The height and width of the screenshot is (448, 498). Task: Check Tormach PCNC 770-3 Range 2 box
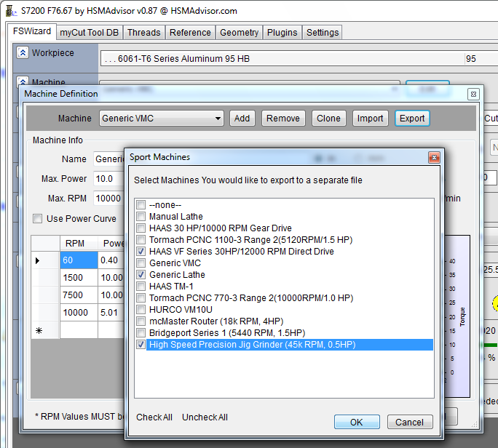click(141, 298)
